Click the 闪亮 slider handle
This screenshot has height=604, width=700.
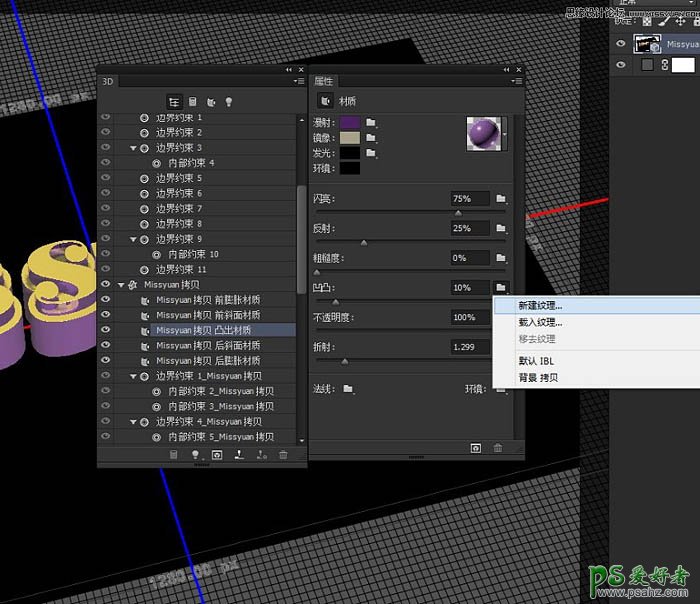coord(458,213)
